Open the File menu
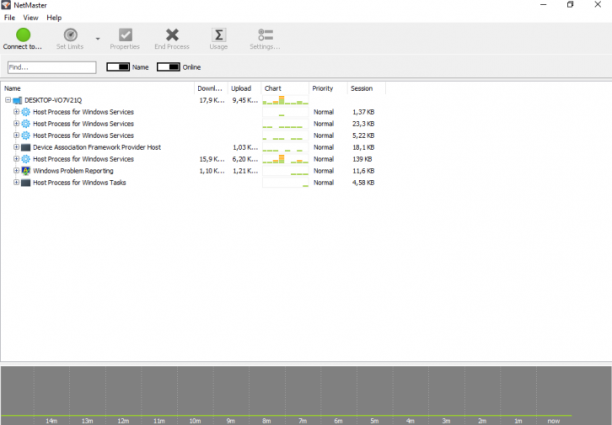Image resolution: width=612 pixels, height=425 pixels. coord(9,18)
